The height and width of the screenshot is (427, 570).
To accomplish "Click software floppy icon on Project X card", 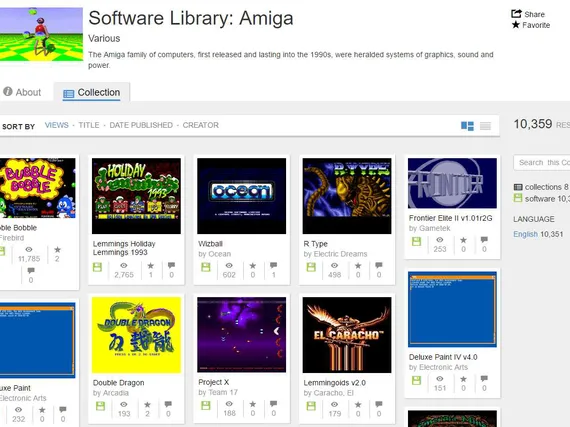I will (206, 406).
